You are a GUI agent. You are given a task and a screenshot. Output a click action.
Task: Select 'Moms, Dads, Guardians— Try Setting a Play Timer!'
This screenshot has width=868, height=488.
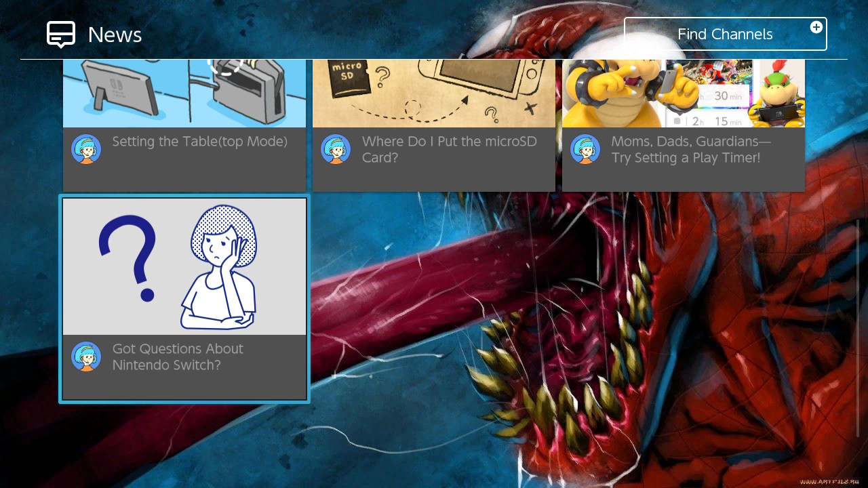(691, 150)
